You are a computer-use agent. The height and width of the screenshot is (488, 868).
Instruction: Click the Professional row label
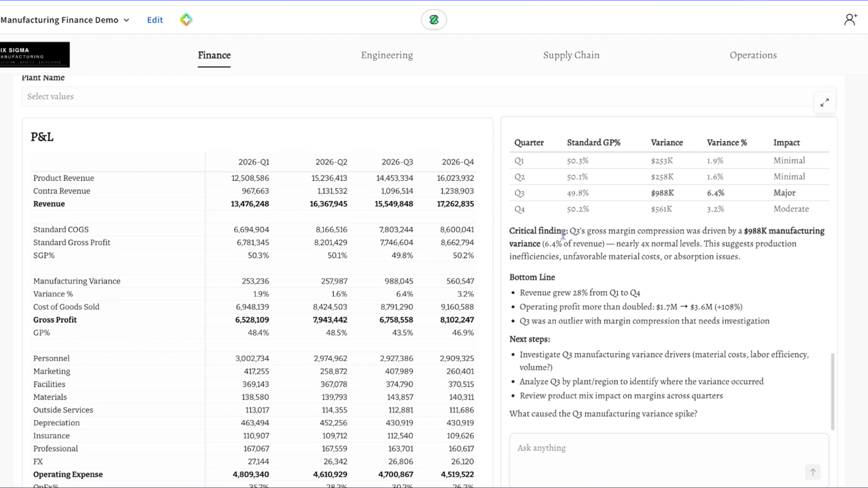pyautogui.click(x=56, y=449)
